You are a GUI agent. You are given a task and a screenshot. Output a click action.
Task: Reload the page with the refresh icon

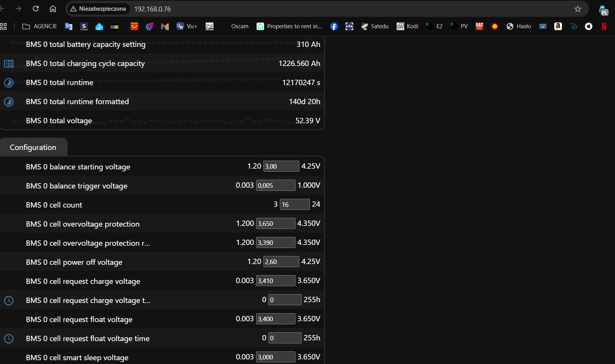tap(36, 8)
